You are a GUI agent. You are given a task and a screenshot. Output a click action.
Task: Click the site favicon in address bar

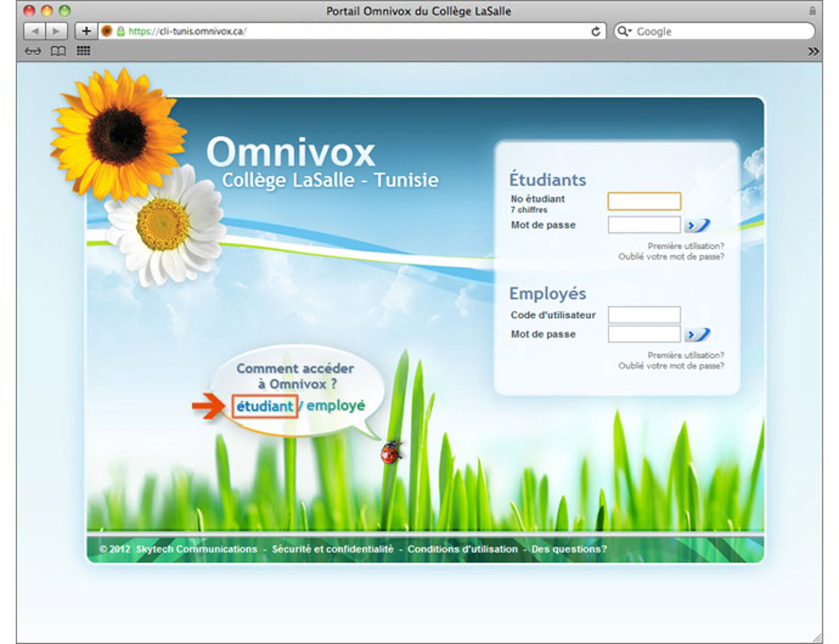click(107, 31)
